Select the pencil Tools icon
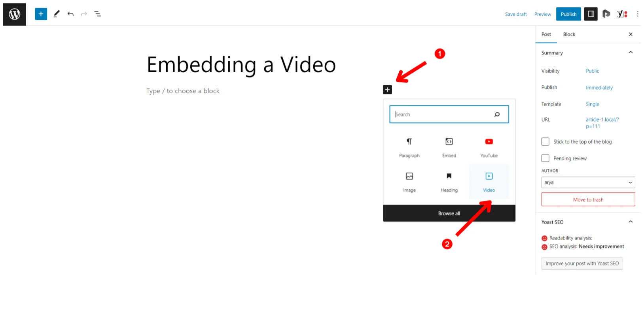 click(x=57, y=14)
